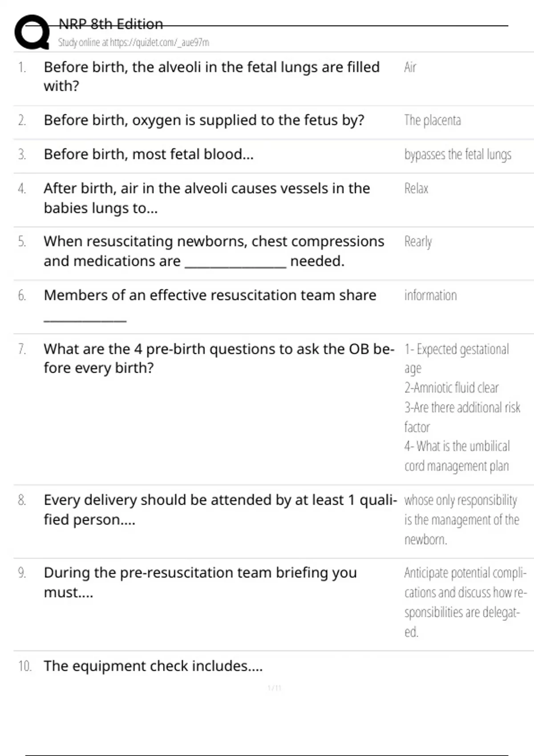This screenshot has width=534, height=756.
Task: Click the Quizlet Q logo
Action: (x=32, y=32)
